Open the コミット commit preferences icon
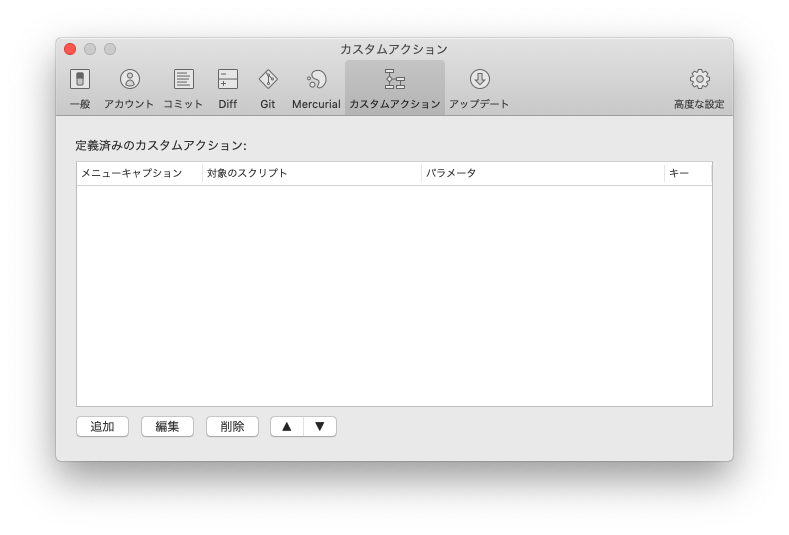Image resolution: width=789 pixels, height=535 pixels. [x=183, y=79]
